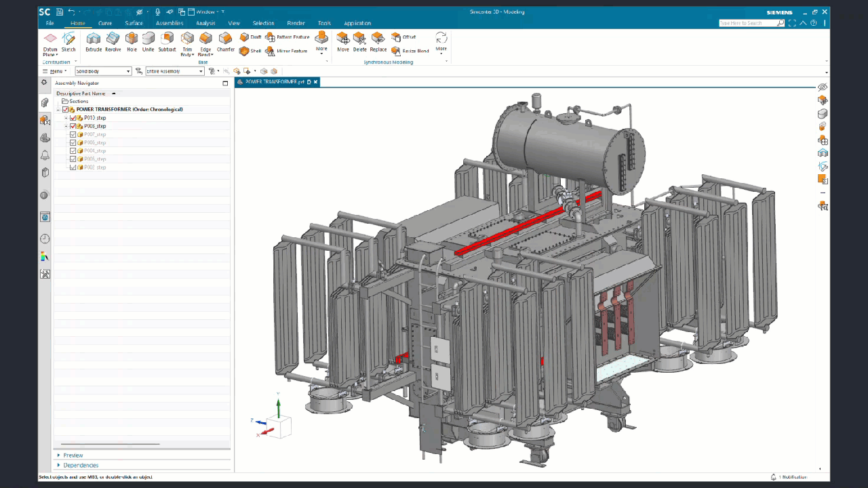Open the History clock icon in sidebar
The width and height of the screenshot is (868, 488).
point(45,239)
